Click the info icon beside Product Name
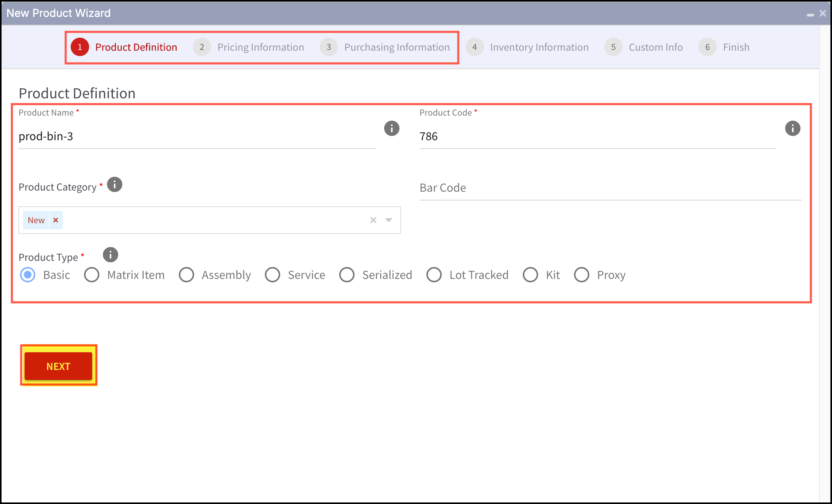Image resolution: width=832 pixels, height=504 pixels. [x=392, y=128]
